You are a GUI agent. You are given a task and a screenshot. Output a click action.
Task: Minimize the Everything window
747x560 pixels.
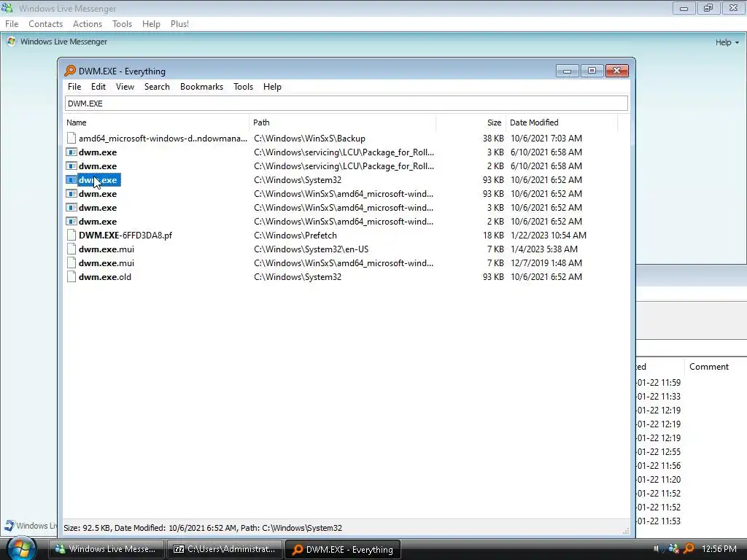coord(567,71)
